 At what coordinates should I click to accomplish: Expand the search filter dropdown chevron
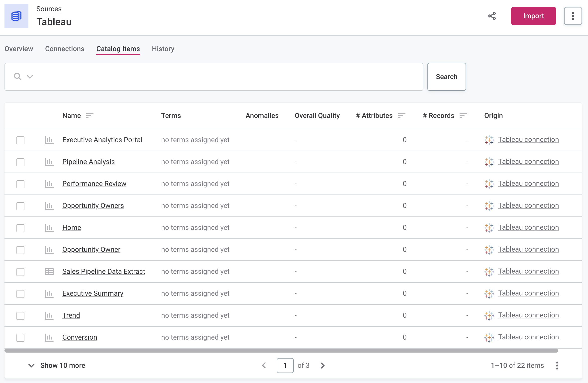30,77
